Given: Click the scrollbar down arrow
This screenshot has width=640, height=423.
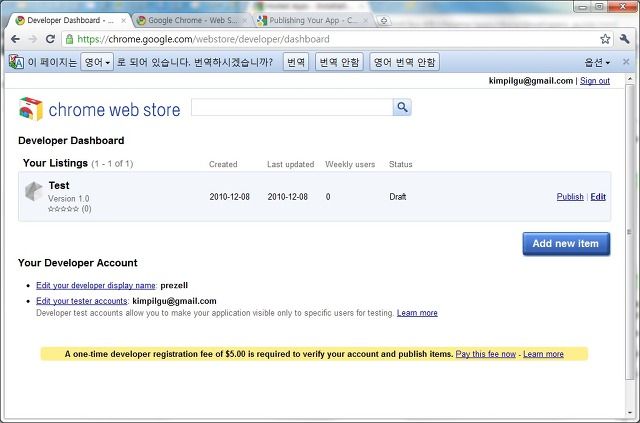Looking at the screenshot, I should coord(629,412).
